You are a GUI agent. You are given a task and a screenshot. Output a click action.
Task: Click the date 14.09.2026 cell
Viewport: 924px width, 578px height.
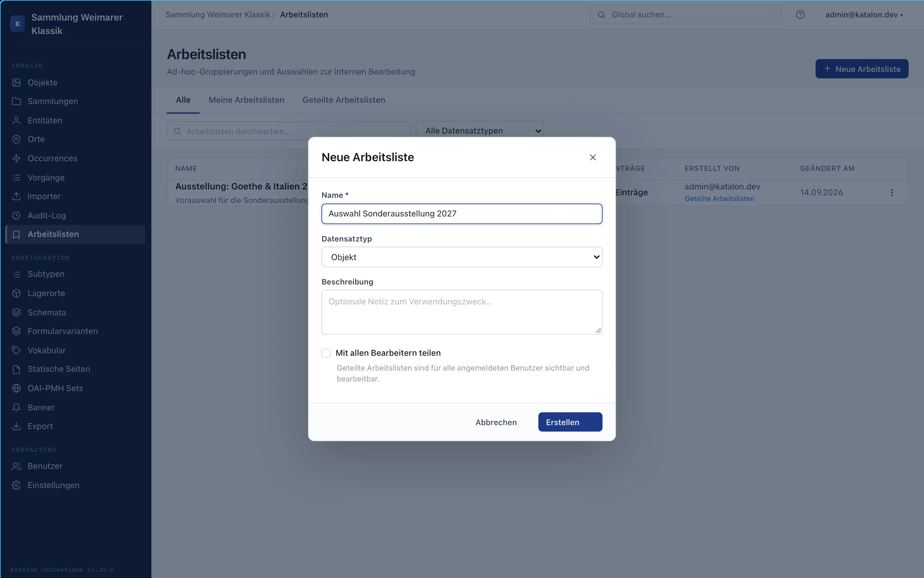coord(821,192)
